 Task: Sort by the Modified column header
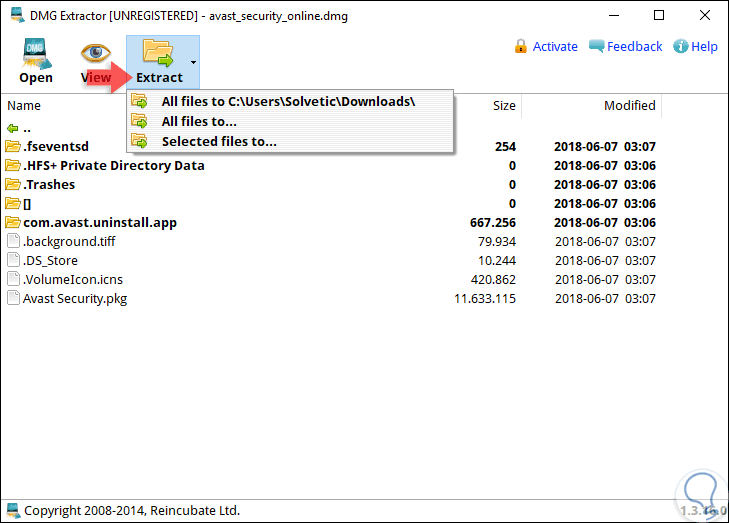tap(630, 106)
